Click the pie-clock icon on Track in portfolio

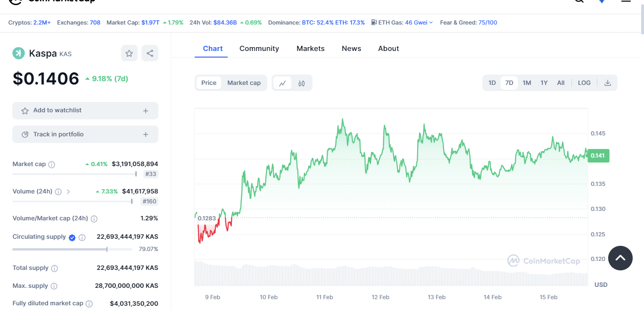point(25,134)
